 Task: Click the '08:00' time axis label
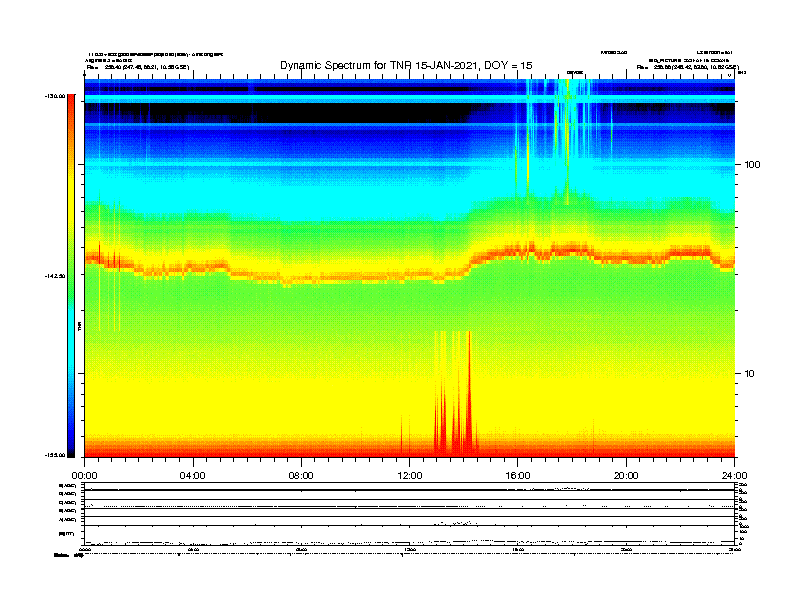coord(301,476)
